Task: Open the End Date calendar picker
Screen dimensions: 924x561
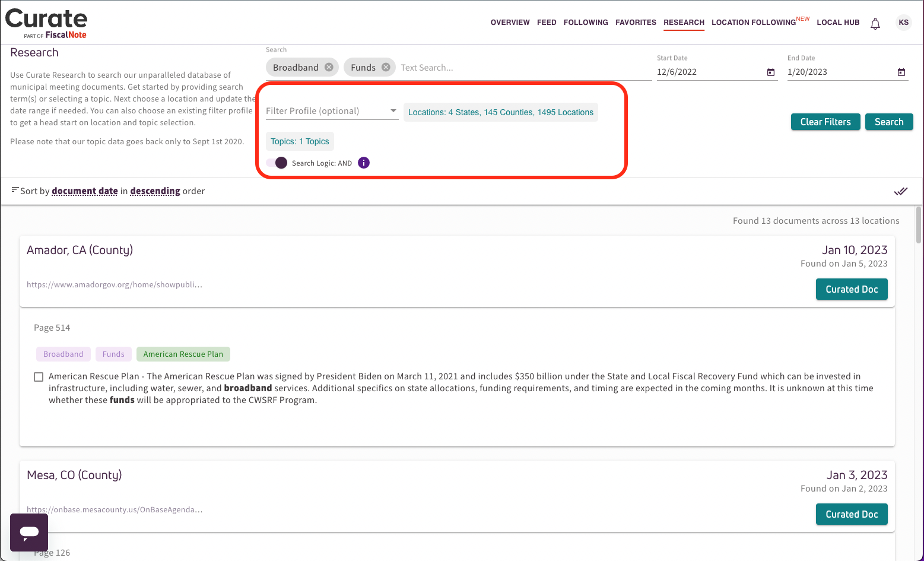Action: pyautogui.click(x=901, y=72)
